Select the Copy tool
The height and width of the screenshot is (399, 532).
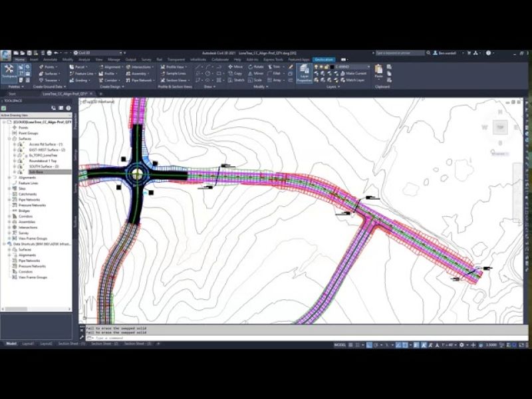pos(235,74)
